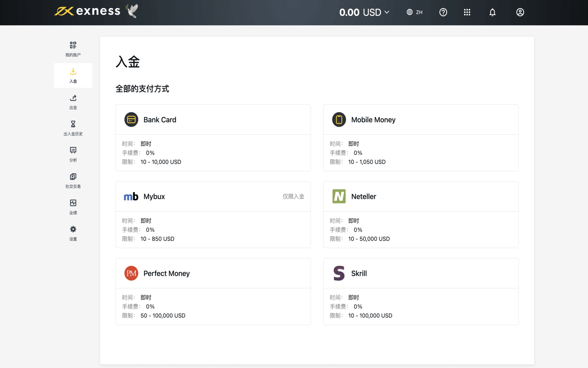The width and height of the screenshot is (588, 368).
Task: Click the Bank Card payment icon
Action: click(x=131, y=120)
